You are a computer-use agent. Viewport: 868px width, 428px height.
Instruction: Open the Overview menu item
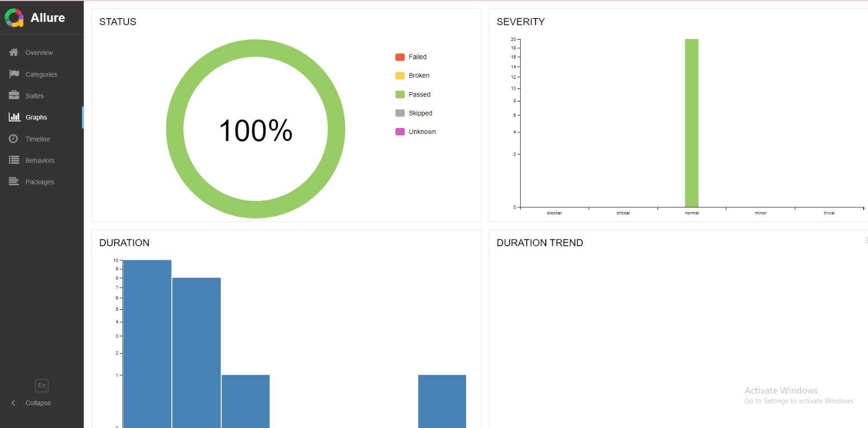pyautogui.click(x=39, y=53)
